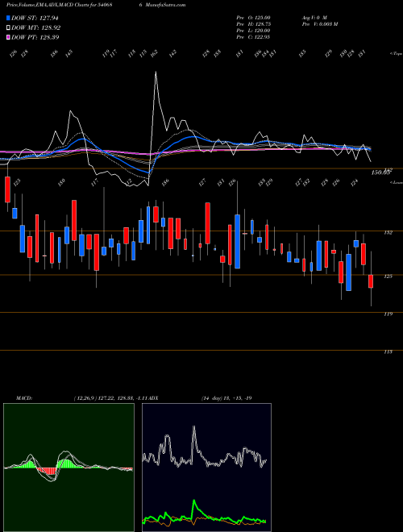Click the 125 price axis label

click(388, 276)
